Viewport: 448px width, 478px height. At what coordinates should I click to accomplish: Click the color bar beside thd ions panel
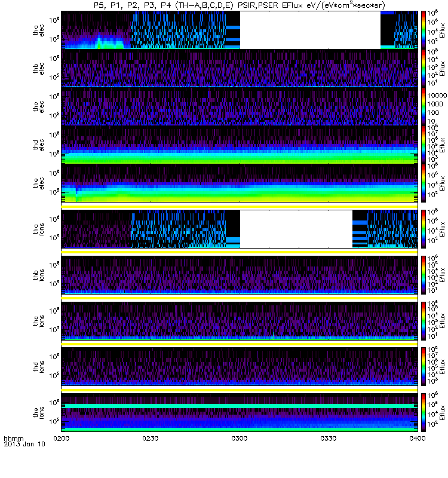tap(424, 366)
